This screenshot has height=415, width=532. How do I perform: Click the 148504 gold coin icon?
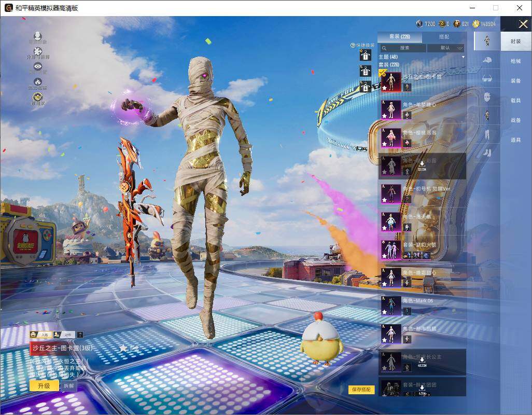[475, 24]
